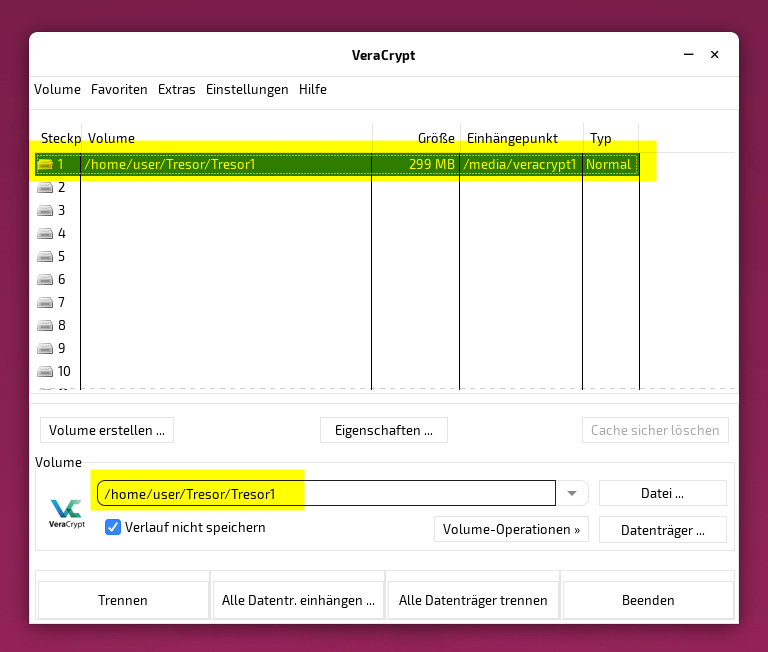Open the Favoriten menu
Viewport: 768px width, 652px height.
click(119, 89)
